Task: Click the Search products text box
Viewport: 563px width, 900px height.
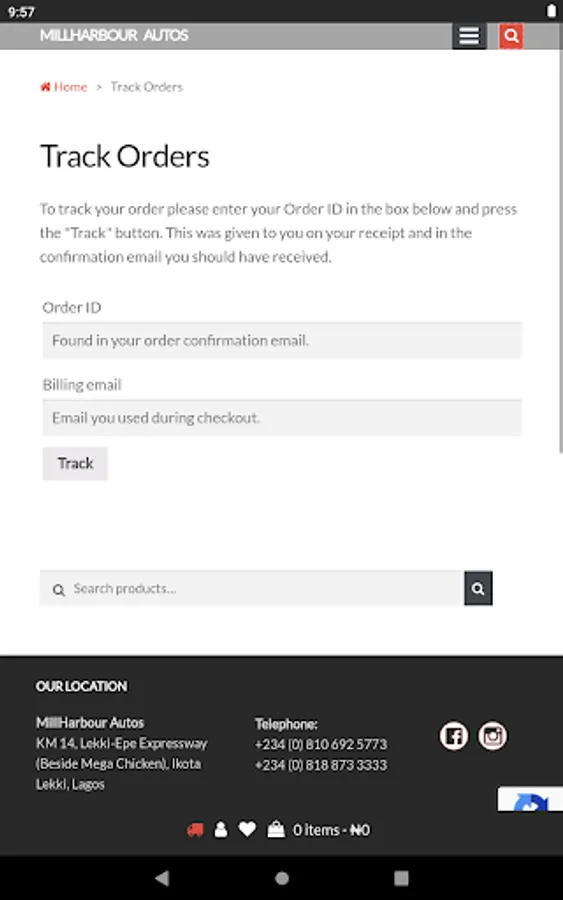Action: (x=252, y=588)
